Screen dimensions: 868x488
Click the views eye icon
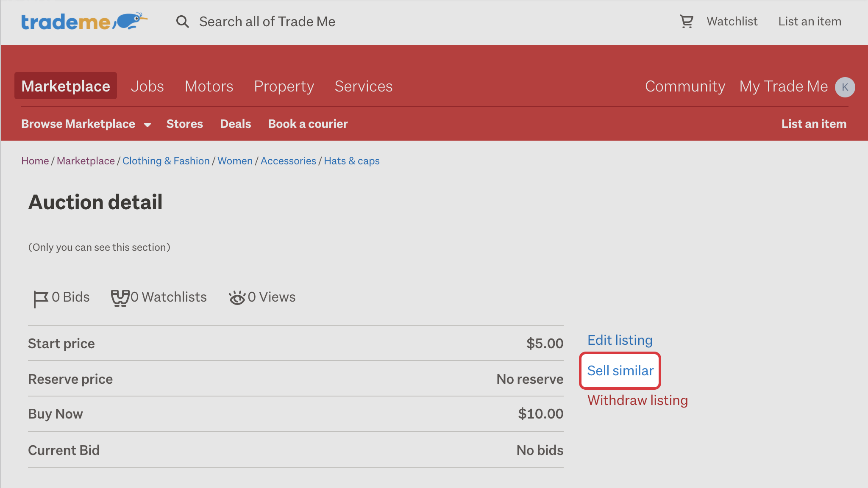click(237, 297)
